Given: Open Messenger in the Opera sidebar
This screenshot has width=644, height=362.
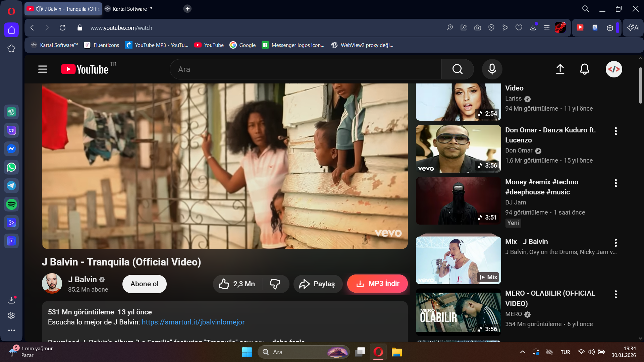Looking at the screenshot, I should pyautogui.click(x=11, y=148).
